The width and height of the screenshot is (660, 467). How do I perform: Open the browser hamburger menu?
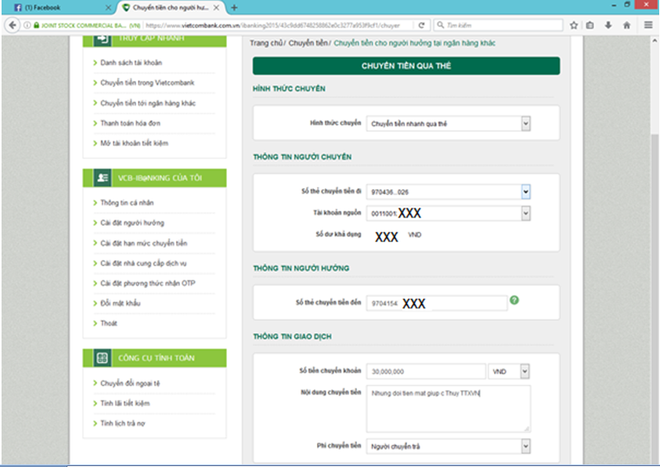click(646, 25)
